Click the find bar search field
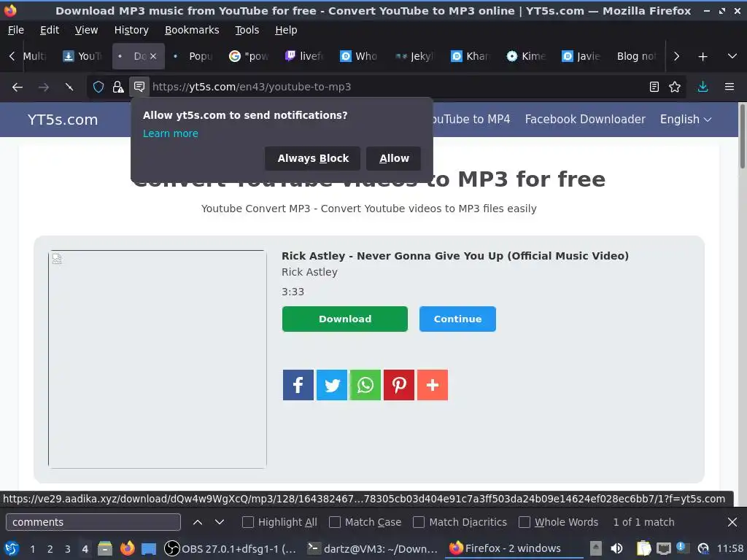Viewport: 747px width, 560px height. coord(93,522)
